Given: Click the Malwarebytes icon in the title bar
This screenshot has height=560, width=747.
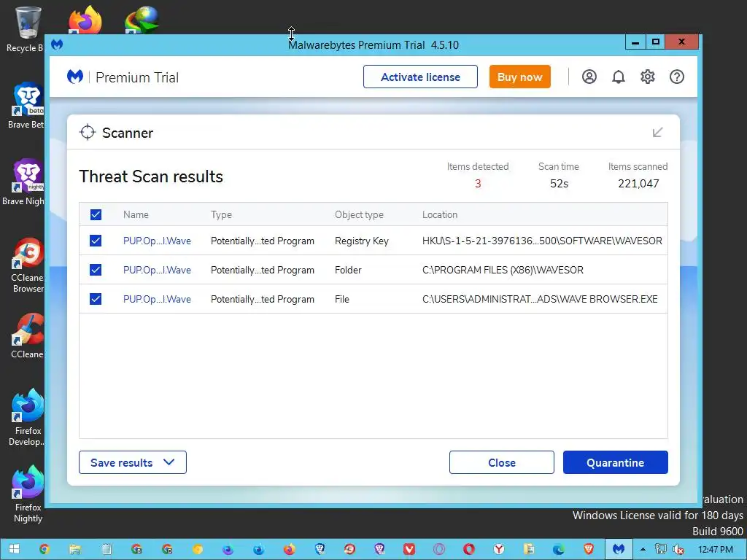Looking at the screenshot, I should click(57, 44).
